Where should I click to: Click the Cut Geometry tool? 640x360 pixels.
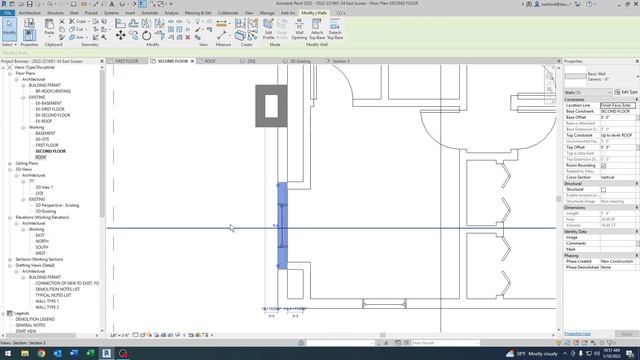point(76,29)
